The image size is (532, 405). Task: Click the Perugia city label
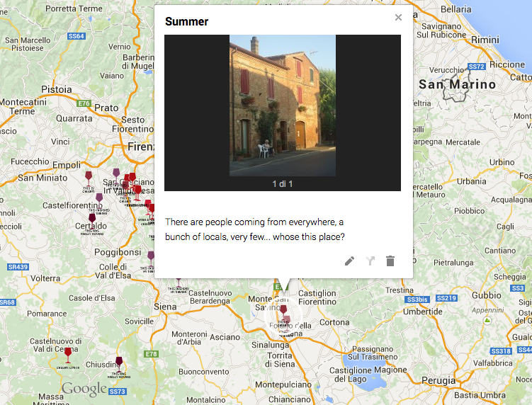(438, 381)
